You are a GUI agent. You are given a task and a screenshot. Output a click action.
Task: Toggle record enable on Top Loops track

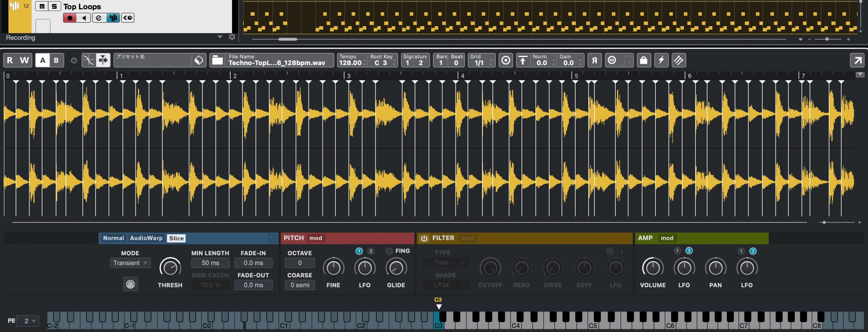70,18
